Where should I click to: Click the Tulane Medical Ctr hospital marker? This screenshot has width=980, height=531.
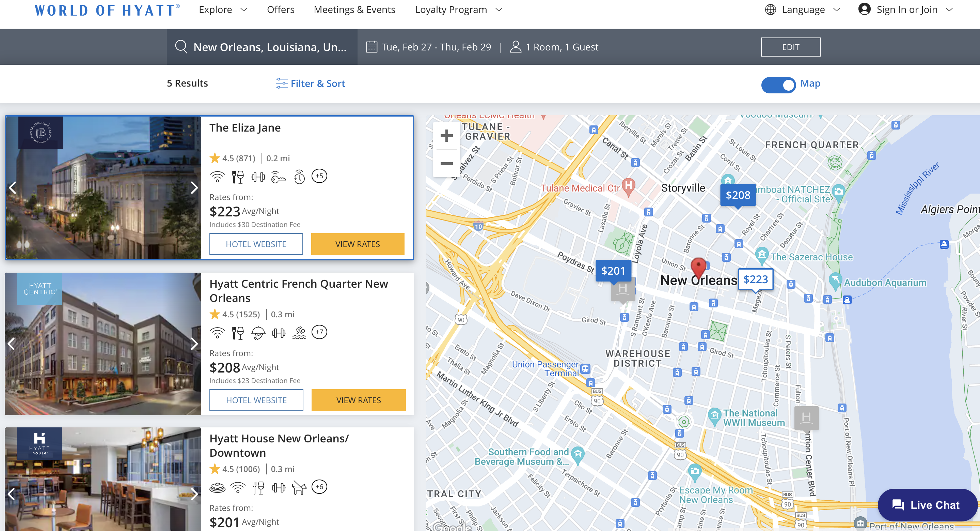point(629,187)
